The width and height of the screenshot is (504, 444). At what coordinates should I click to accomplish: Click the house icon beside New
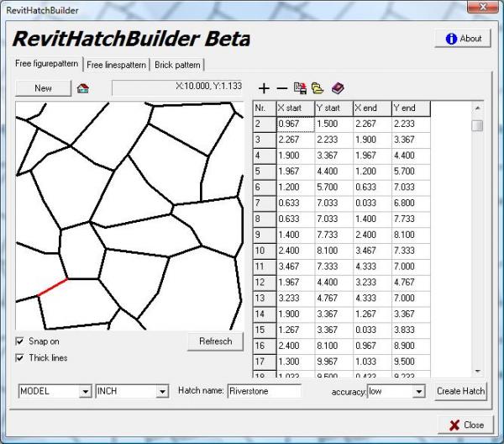(83, 88)
